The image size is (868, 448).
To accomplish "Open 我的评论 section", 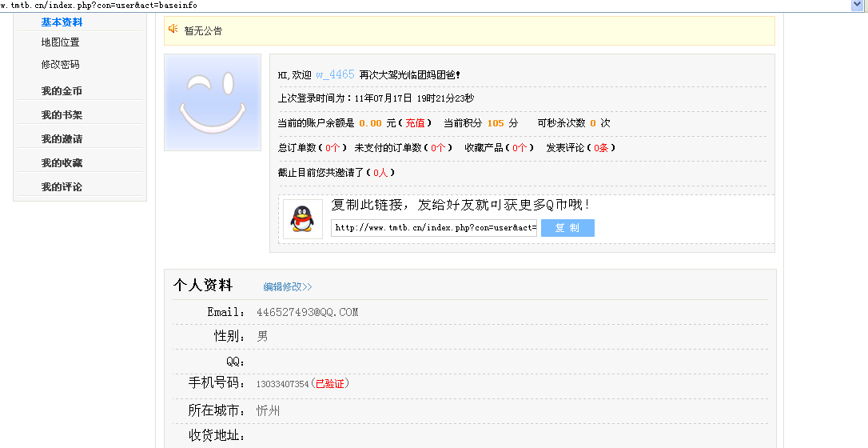I will (x=62, y=187).
